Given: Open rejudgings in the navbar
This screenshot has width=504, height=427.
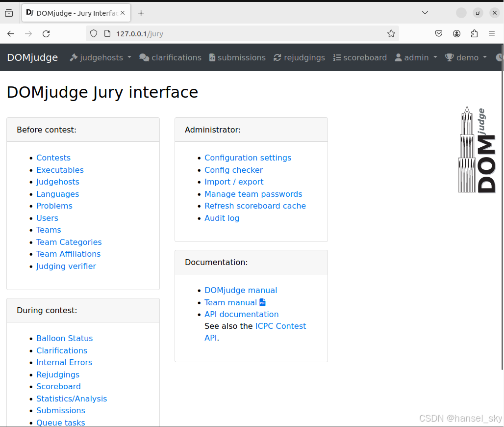Looking at the screenshot, I should (x=299, y=57).
